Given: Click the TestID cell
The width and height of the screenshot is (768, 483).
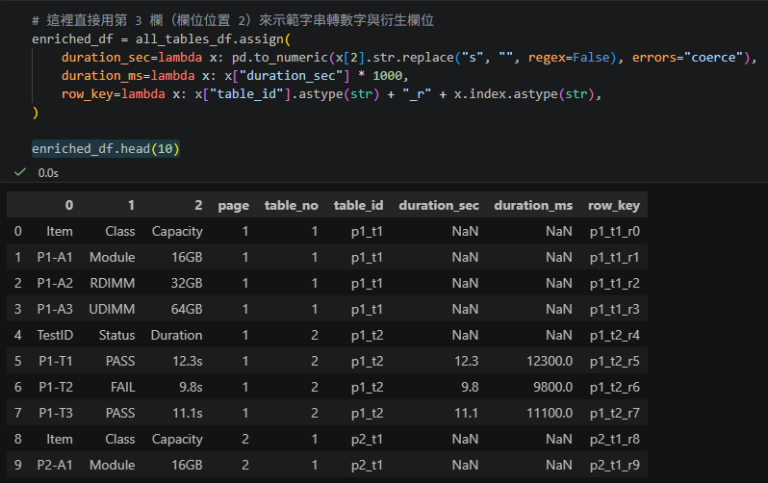Looking at the screenshot, I should click(x=55, y=335).
